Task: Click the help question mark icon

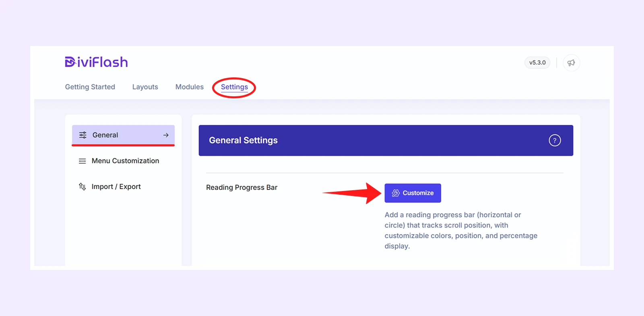Action: pyautogui.click(x=555, y=140)
